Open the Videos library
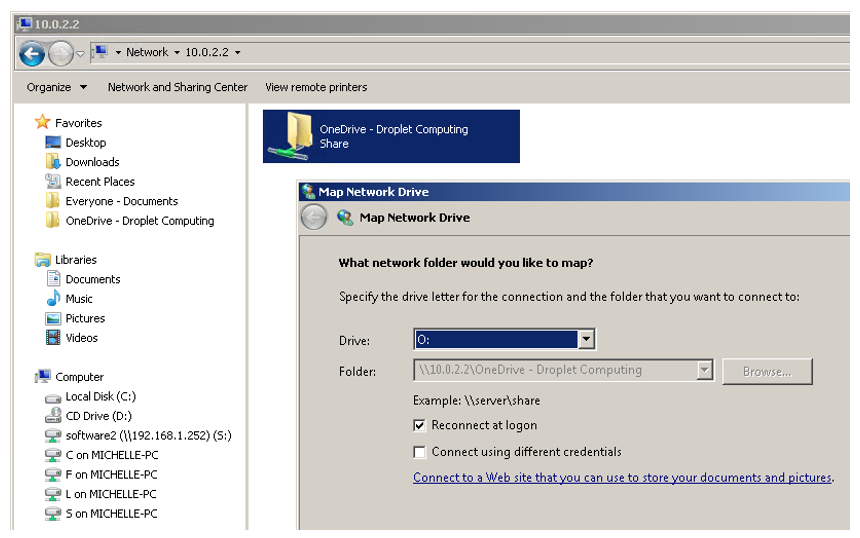This screenshot has width=860, height=538. (82, 338)
